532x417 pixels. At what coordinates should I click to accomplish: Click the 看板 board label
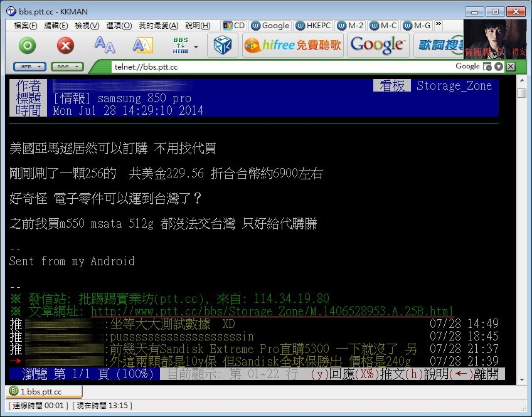click(392, 86)
